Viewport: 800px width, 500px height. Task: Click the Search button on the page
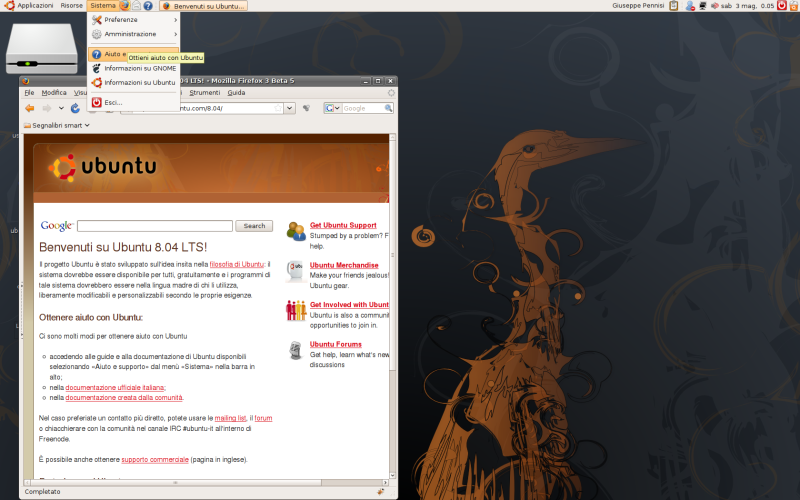(x=254, y=226)
